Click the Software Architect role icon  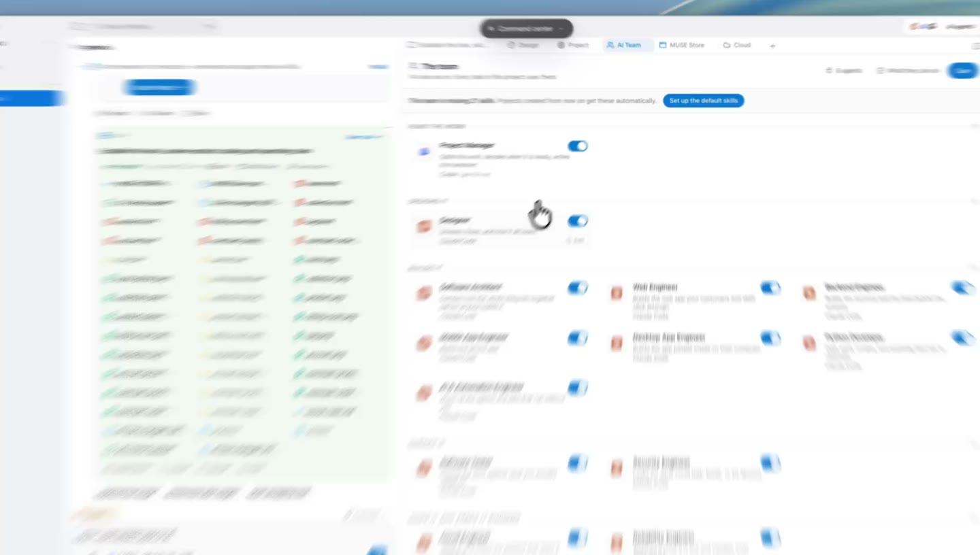(424, 293)
